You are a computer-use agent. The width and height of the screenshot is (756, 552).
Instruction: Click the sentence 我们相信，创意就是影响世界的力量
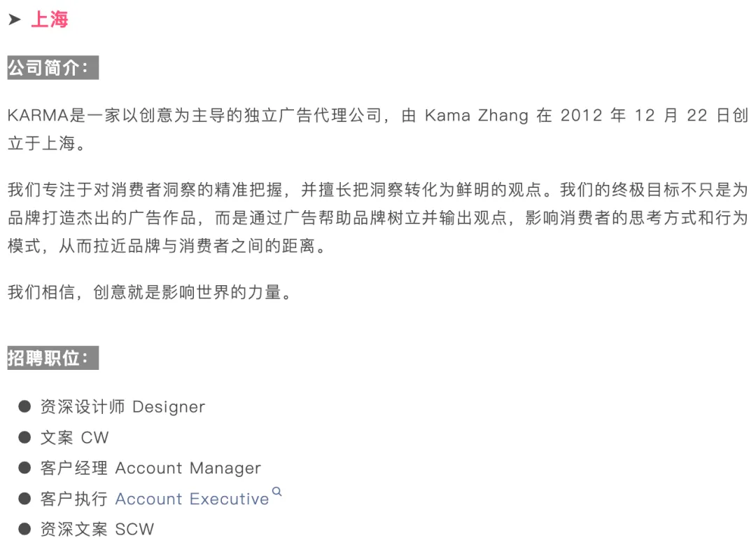pyautogui.click(x=149, y=292)
